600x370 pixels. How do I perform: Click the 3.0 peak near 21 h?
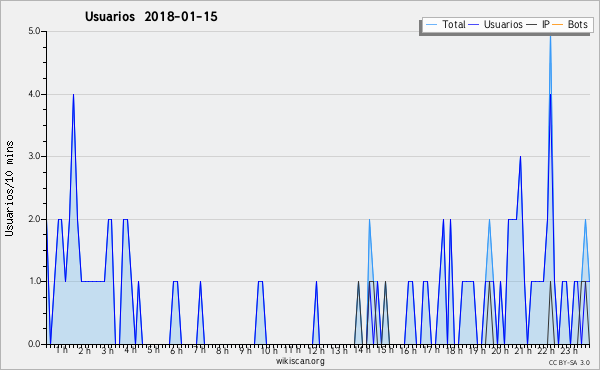click(x=520, y=157)
